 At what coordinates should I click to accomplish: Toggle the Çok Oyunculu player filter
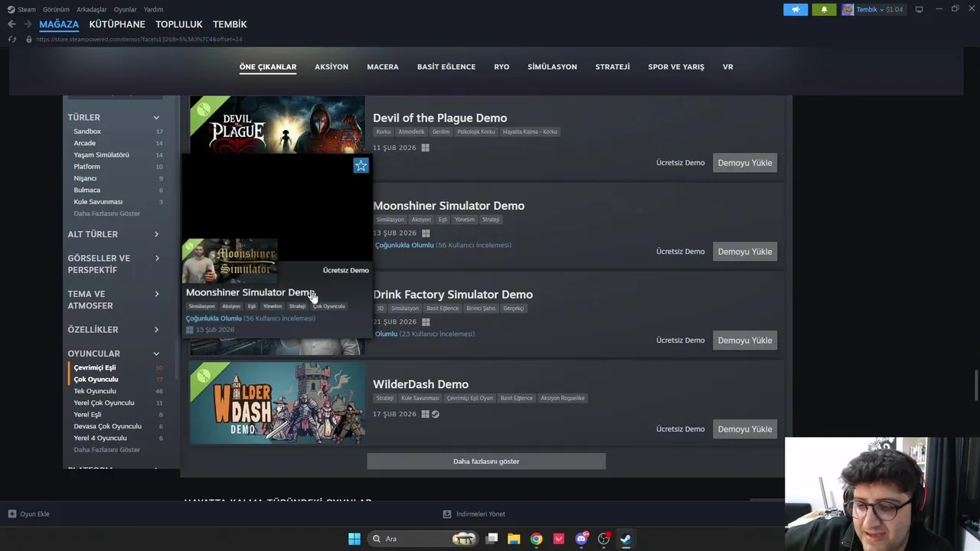tap(96, 380)
